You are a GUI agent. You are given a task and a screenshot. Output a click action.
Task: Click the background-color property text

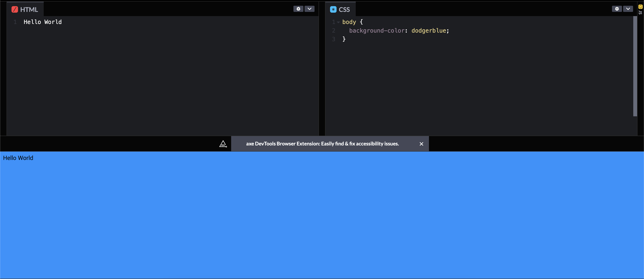(x=377, y=30)
